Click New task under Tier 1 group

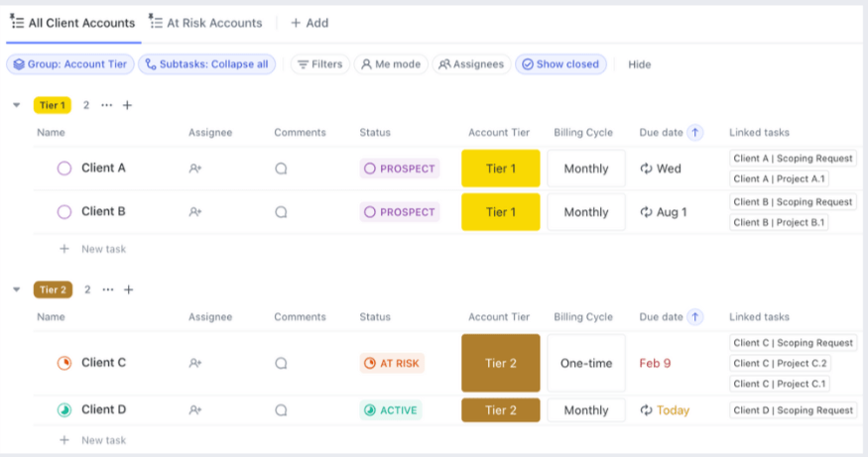pyautogui.click(x=103, y=249)
